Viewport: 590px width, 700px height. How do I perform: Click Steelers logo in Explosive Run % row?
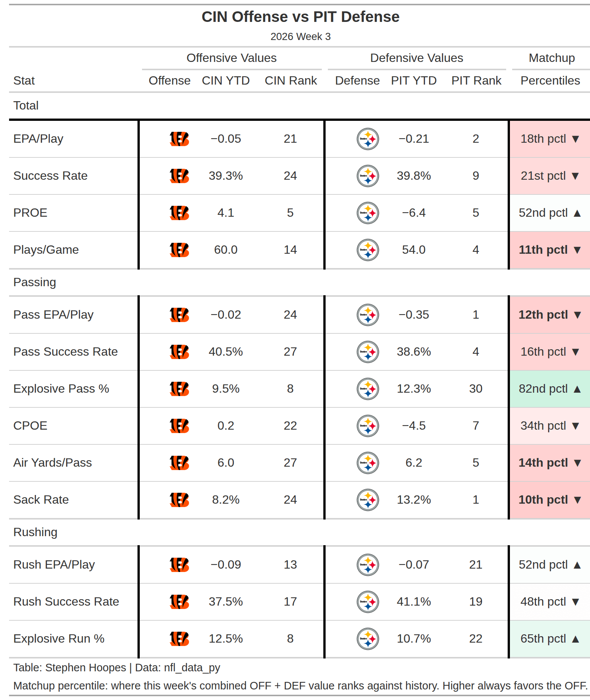pyautogui.click(x=368, y=639)
